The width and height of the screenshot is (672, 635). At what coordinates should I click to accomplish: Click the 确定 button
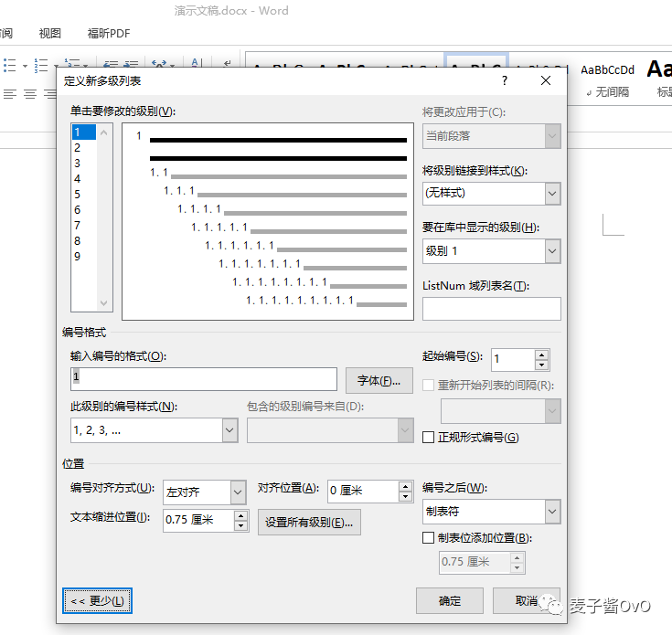click(x=450, y=601)
